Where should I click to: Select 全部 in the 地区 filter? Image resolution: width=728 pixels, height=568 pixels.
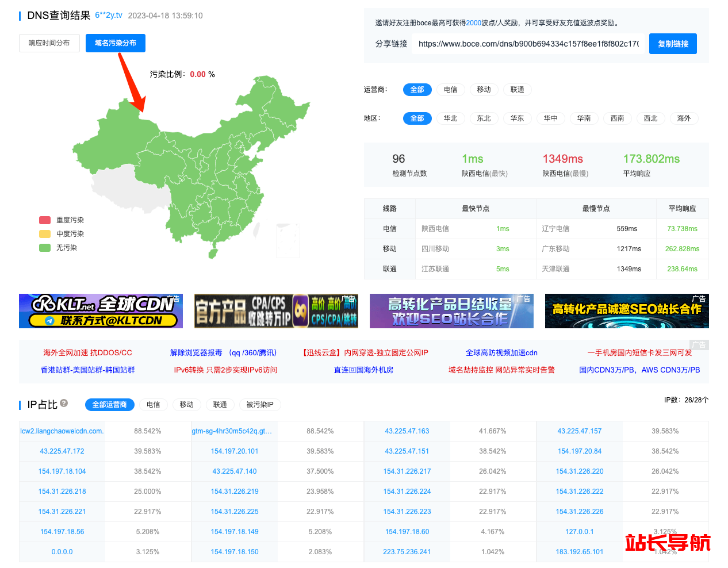pos(417,118)
